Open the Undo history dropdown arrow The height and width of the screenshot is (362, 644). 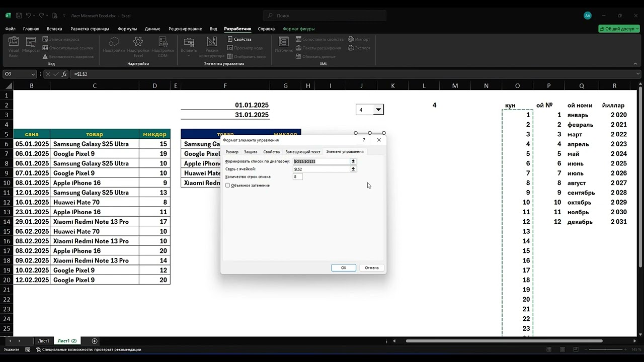34,16
